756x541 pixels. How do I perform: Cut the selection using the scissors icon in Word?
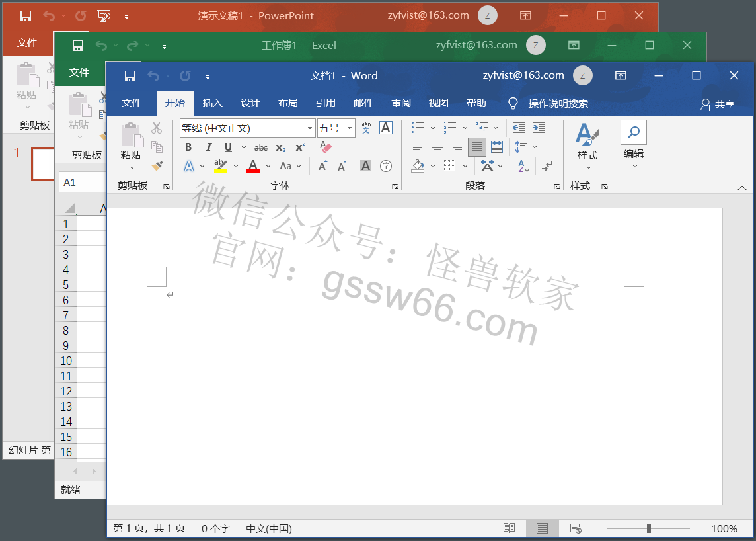point(157,128)
